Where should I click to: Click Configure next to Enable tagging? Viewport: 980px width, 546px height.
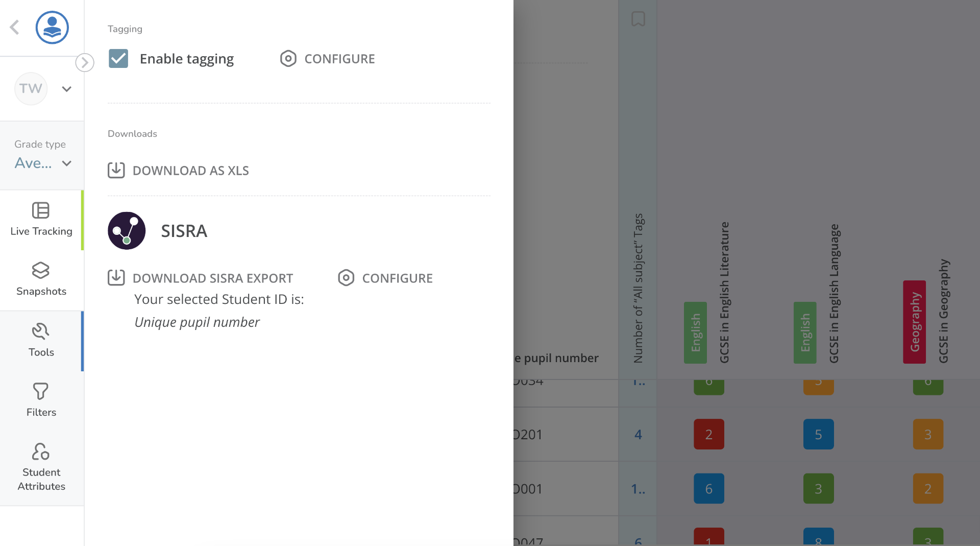328,59
